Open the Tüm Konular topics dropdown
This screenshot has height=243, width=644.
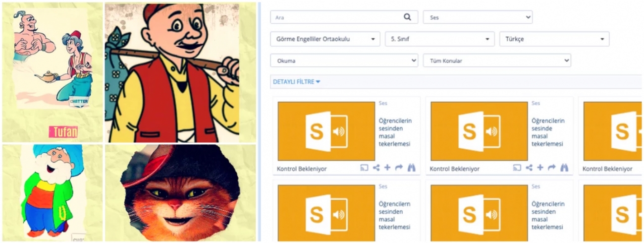coord(497,61)
